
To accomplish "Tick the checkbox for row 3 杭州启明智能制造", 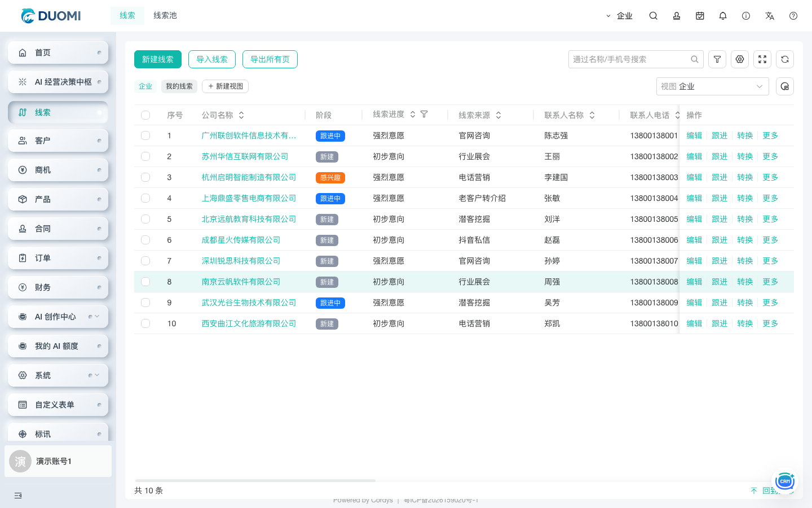I will point(145,177).
